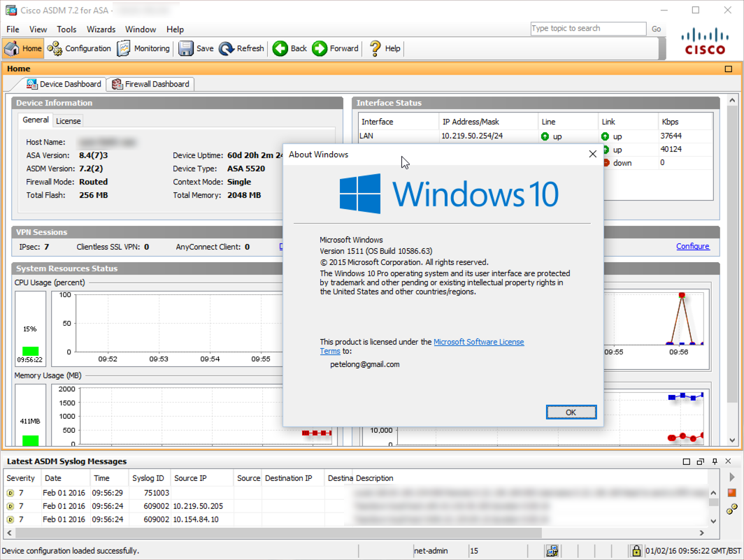Go Forward using the green arrow
This screenshot has height=560, width=744.
coord(335,48)
